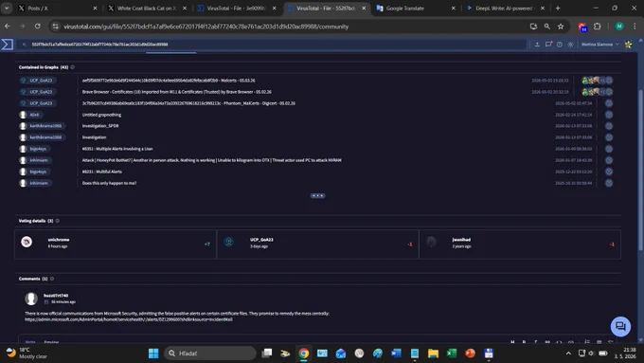The width and height of the screenshot is (644, 363).
Task: Open the unichrome voter card
Action: click(x=116, y=245)
